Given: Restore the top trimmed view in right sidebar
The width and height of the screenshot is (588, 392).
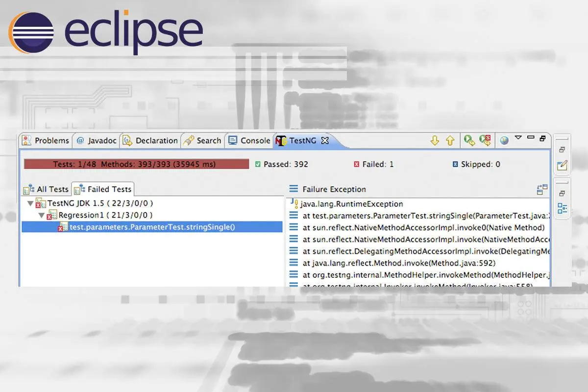Looking at the screenshot, I should point(562,149).
